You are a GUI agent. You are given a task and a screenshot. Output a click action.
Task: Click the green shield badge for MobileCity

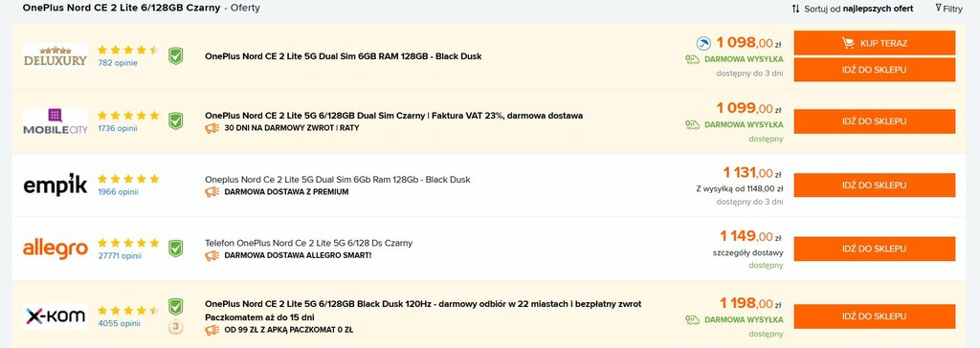click(x=176, y=121)
